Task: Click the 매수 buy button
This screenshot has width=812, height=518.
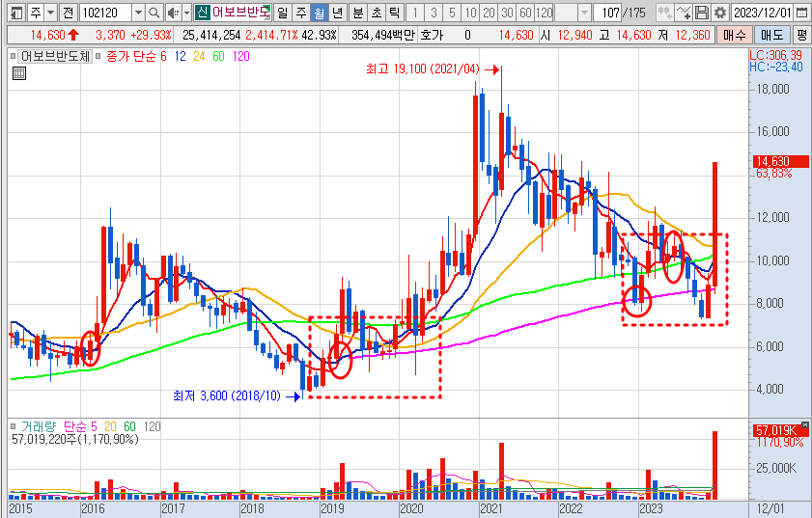Action: (735, 35)
